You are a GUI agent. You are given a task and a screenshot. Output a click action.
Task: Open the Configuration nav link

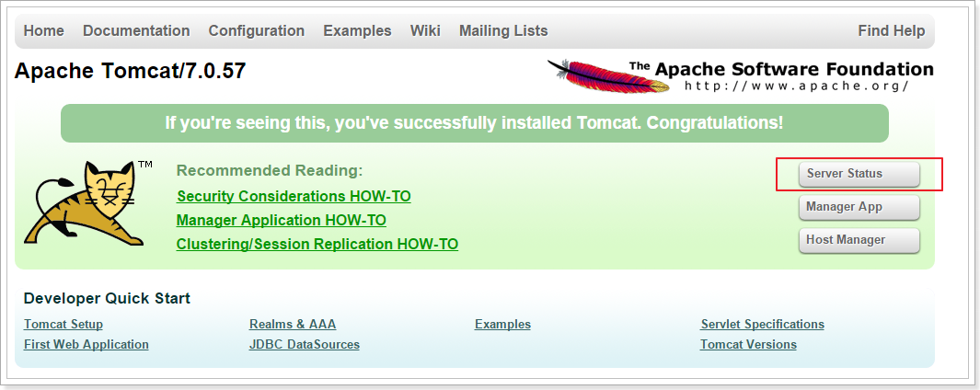[x=257, y=31]
